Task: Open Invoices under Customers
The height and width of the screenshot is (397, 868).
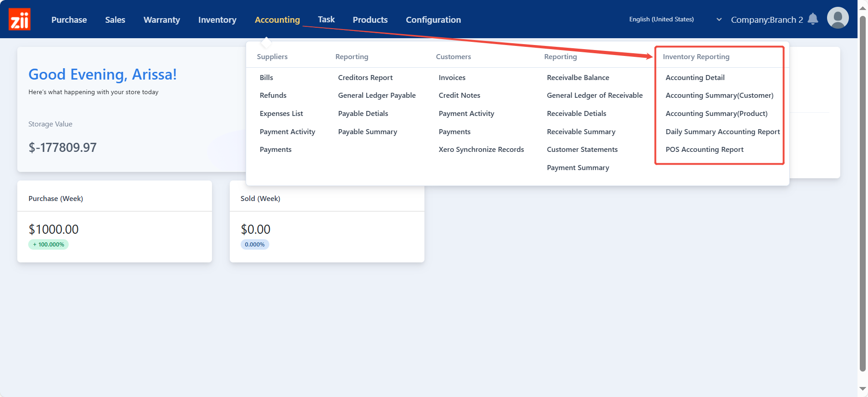Action: click(452, 77)
